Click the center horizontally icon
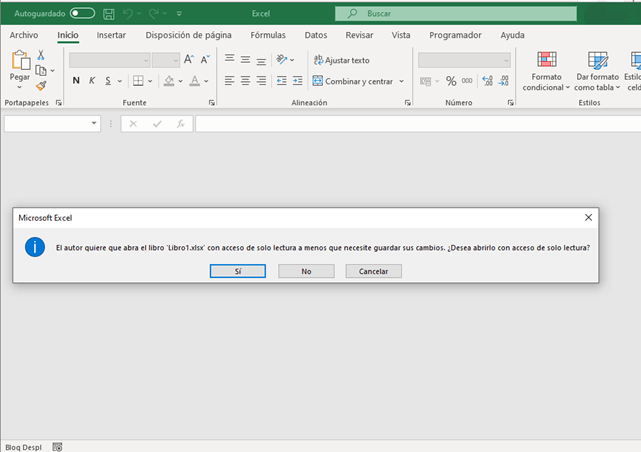 point(245,81)
